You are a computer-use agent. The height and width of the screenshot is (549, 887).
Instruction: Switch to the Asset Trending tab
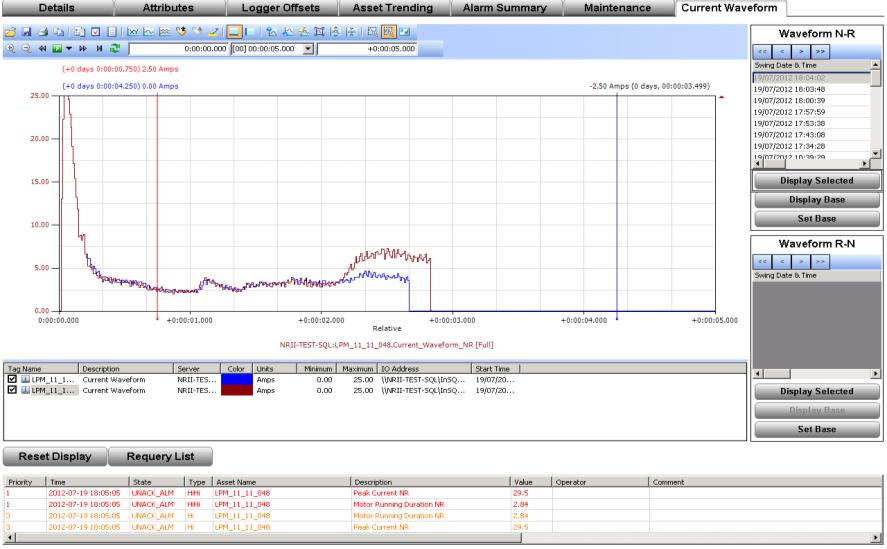coord(393,8)
